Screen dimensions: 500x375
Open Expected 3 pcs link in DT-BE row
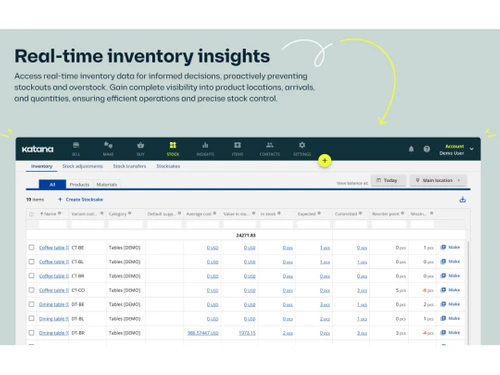pos(325,305)
